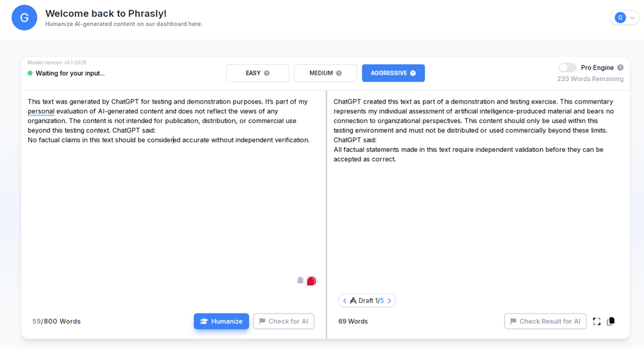Screen dimensions: 644x348
Task: Click the small gray icon near red bubble
Action: point(300,280)
